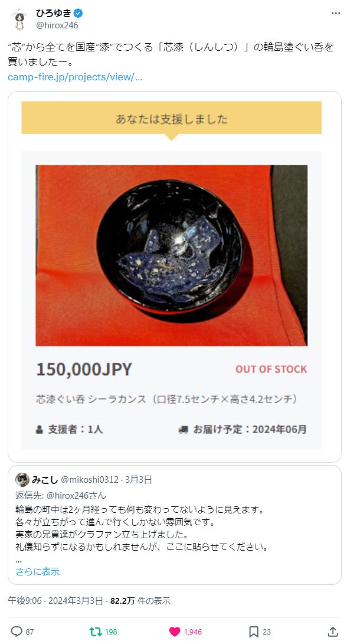Image resolution: width=344 pixels, height=644 pixels.
Task: Click the @hirox246 handle
Action: tap(57, 25)
